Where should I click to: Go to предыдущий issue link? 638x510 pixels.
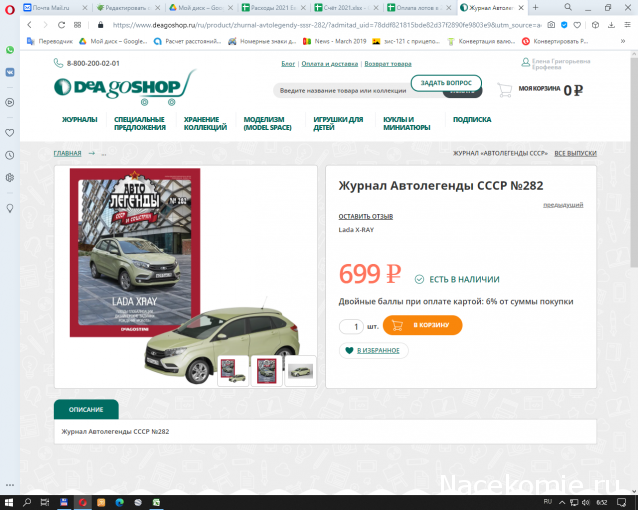pos(563,205)
